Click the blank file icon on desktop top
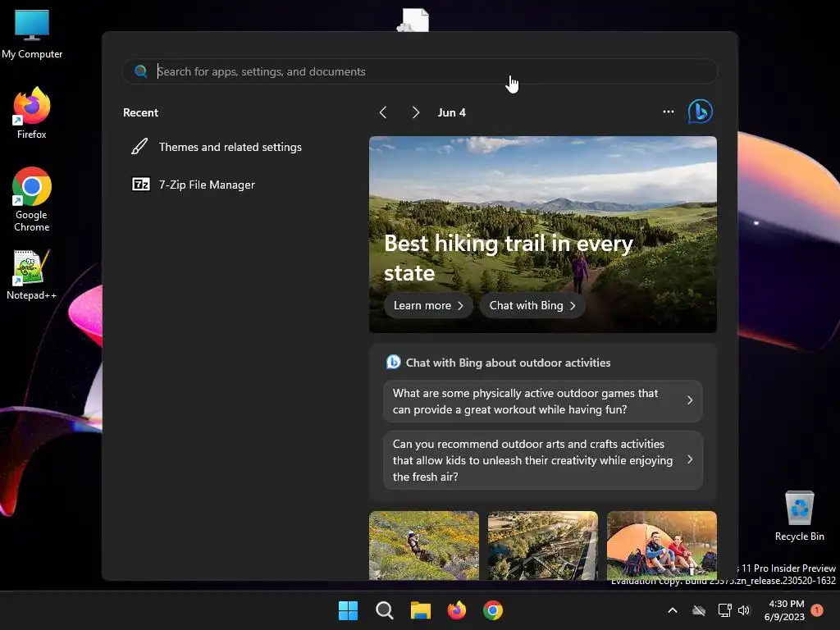This screenshot has width=840, height=630. [414, 20]
